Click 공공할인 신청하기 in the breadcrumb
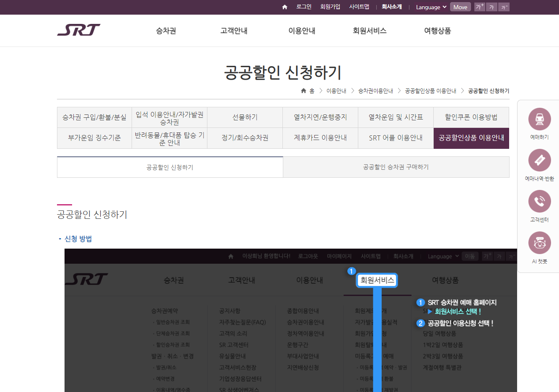Viewport: 559px width, 392px height. [489, 91]
